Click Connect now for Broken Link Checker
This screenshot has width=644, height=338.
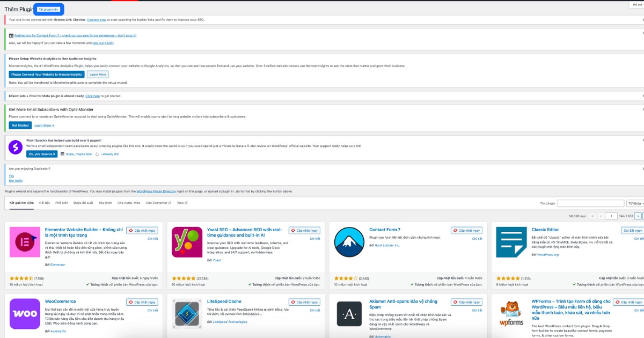pyautogui.click(x=97, y=19)
